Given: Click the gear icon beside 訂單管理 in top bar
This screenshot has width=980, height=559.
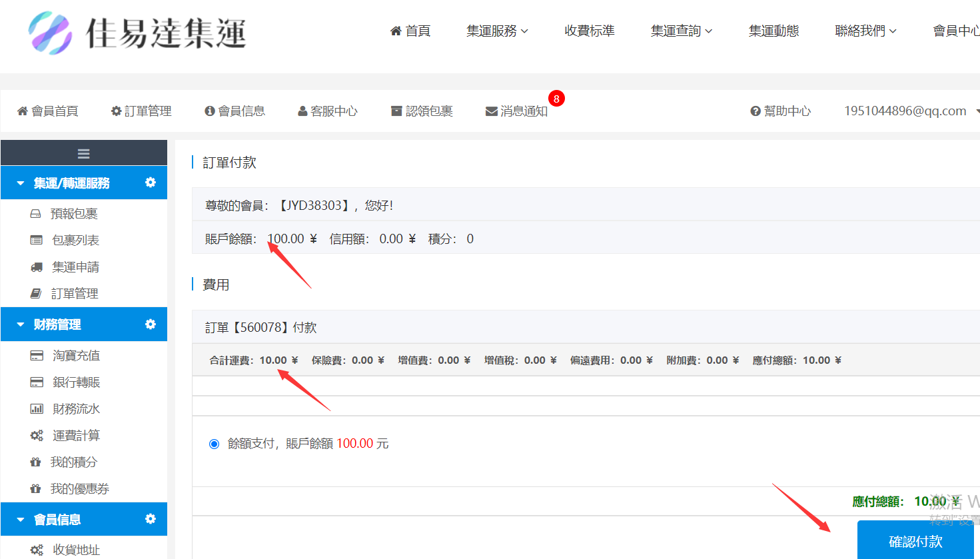Looking at the screenshot, I should (116, 111).
